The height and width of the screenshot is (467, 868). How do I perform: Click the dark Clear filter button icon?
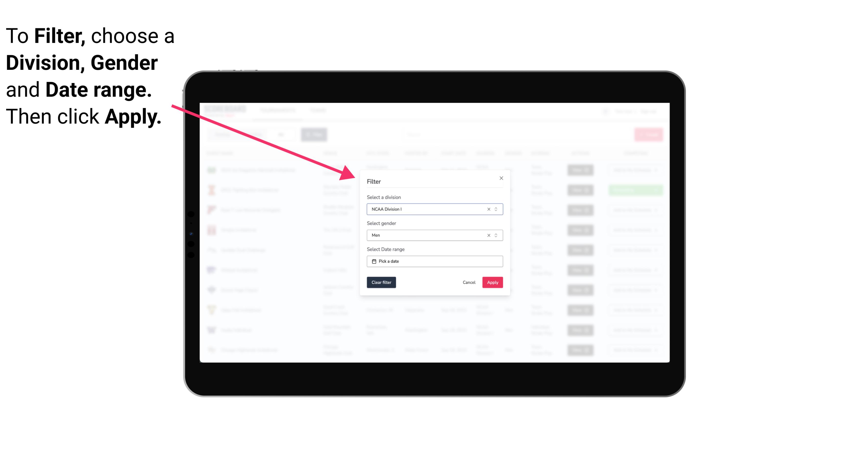[x=381, y=283]
